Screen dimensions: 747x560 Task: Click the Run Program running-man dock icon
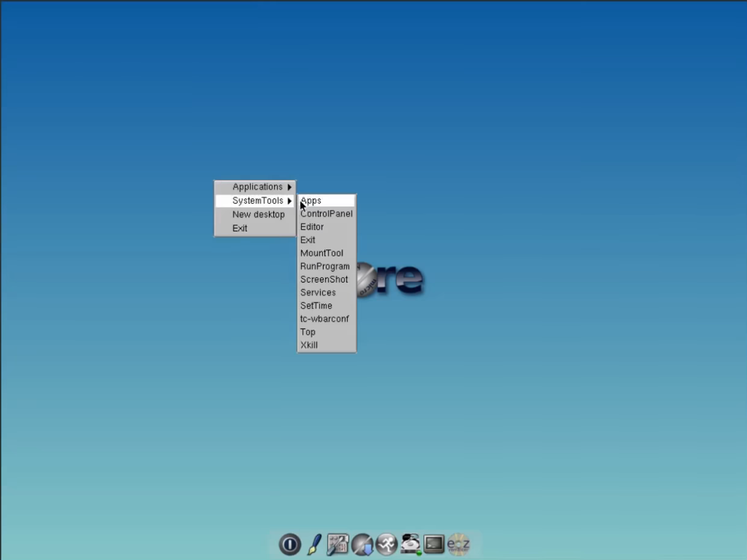[386, 544]
